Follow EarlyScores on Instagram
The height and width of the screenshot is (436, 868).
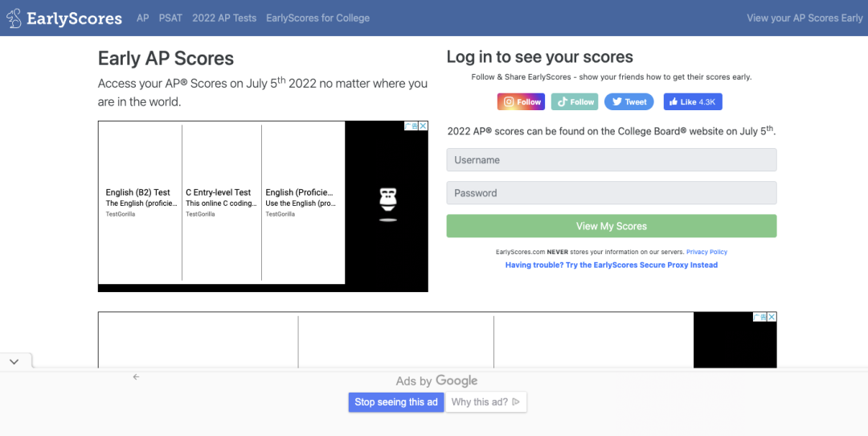(521, 102)
